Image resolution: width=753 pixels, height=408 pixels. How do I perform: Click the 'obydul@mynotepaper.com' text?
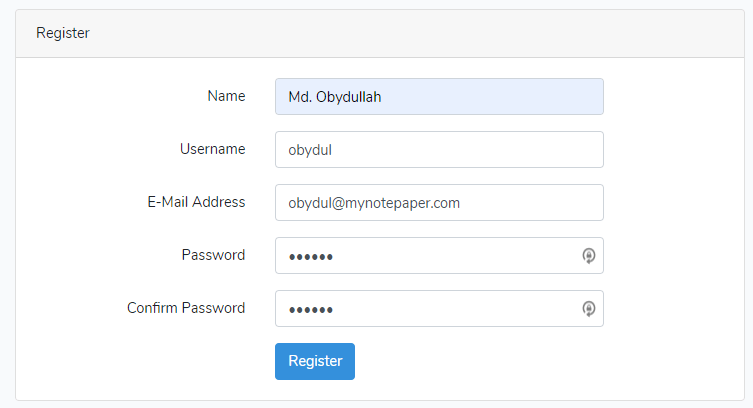point(374,203)
